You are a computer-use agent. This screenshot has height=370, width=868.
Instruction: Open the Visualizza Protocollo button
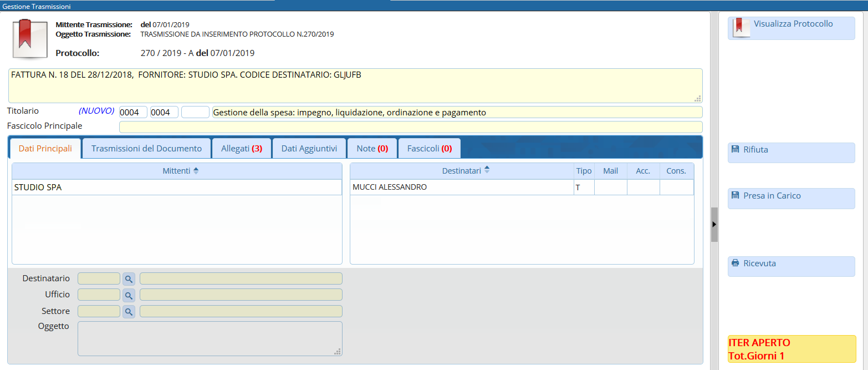(x=791, y=28)
